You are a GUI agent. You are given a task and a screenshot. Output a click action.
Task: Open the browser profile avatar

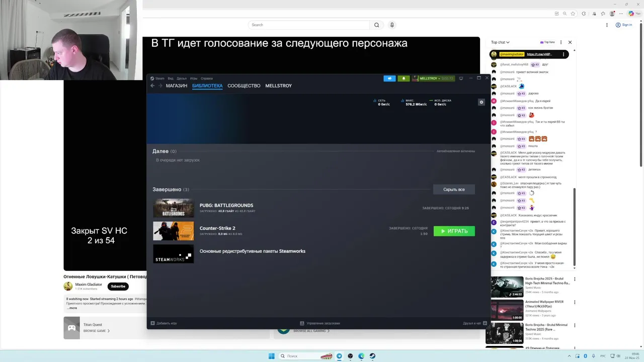coord(612,14)
